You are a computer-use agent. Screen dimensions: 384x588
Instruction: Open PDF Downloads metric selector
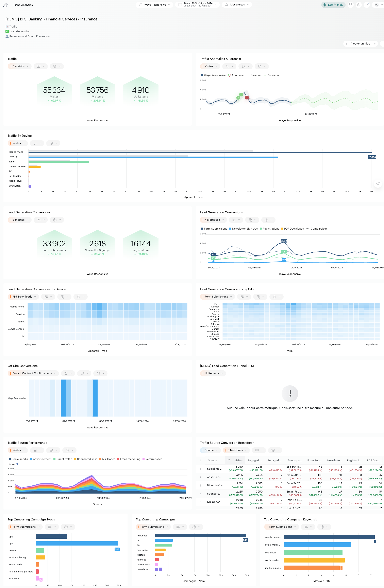[x=23, y=297]
